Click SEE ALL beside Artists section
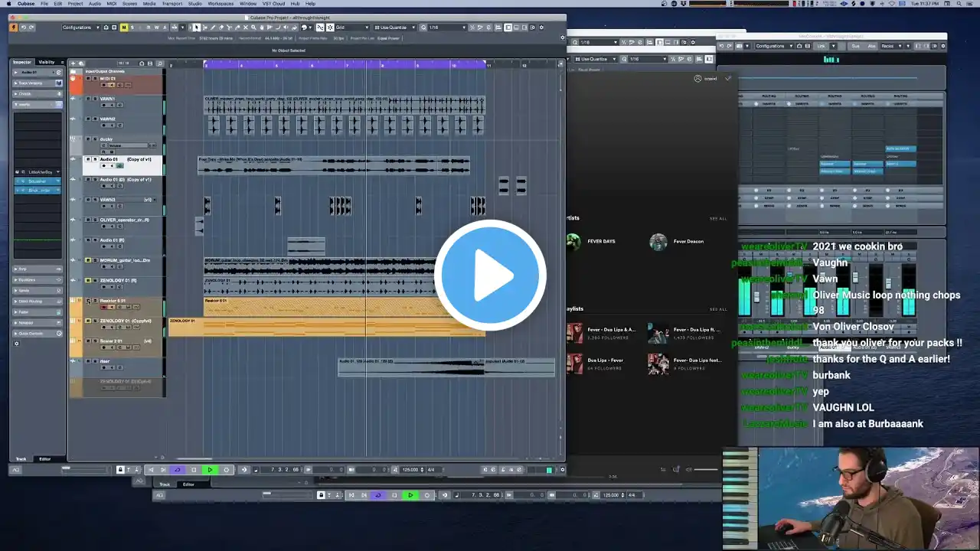The width and height of the screenshot is (980, 551). pos(718,219)
